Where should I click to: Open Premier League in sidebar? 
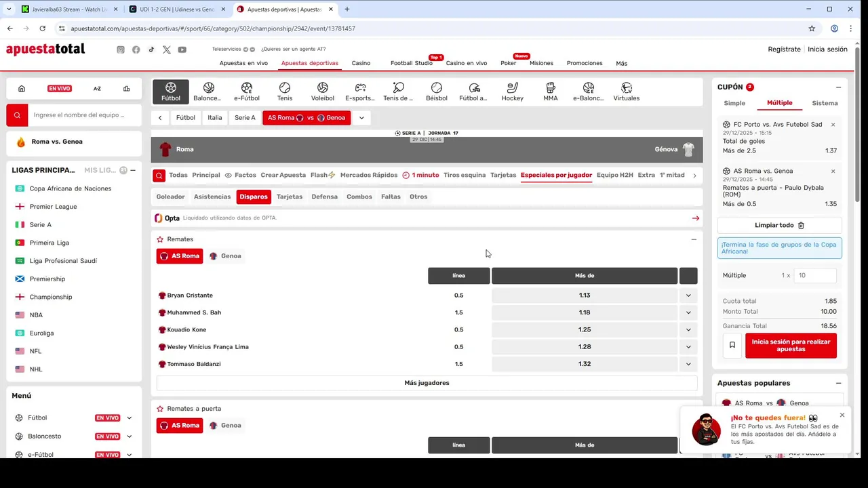(x=53, y=207)
